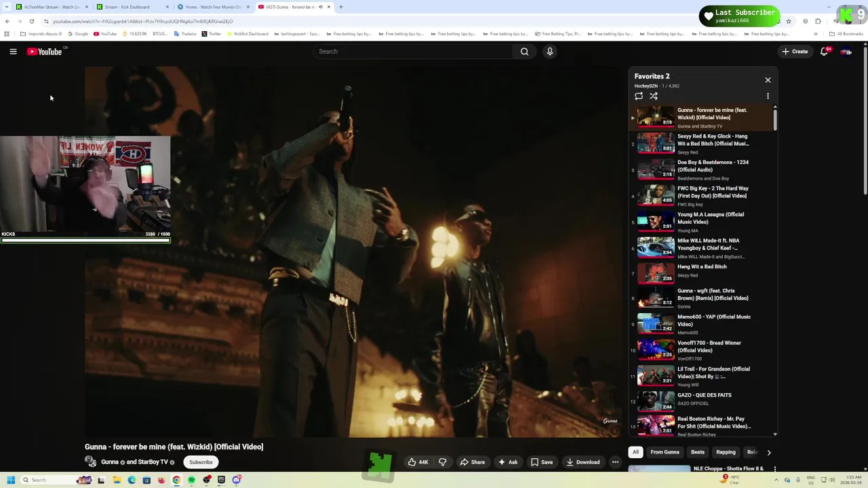This screenshot has width=868, height=488.
Task: Click the Create button
Action: [795, 52]
